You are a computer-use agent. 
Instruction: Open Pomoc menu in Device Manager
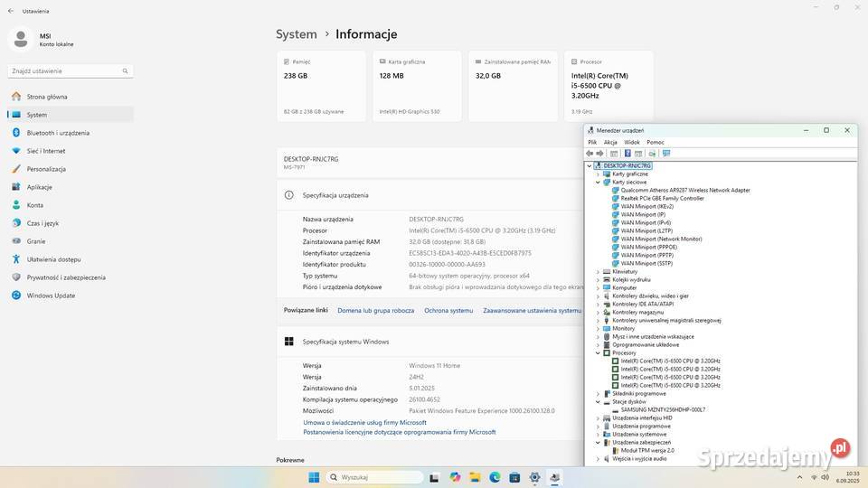[x=656, y=142]
